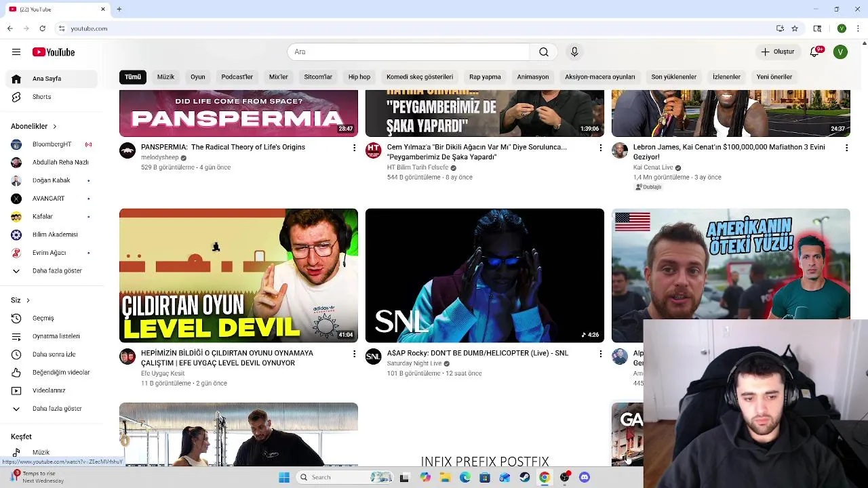Image resolution: width=868 pixels, height=488 pixels.
Task: Open options menu for LEVEL DEVIL video
Action: [x=354, y=354]
